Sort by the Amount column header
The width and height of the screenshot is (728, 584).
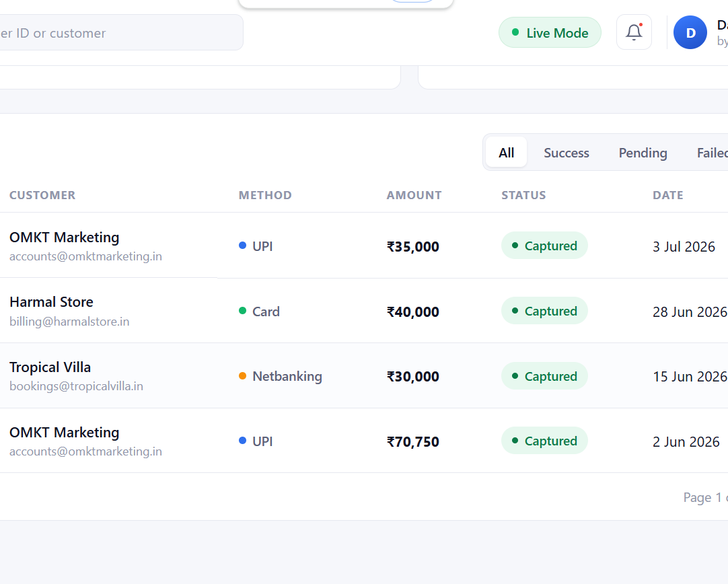coord(414,195)
